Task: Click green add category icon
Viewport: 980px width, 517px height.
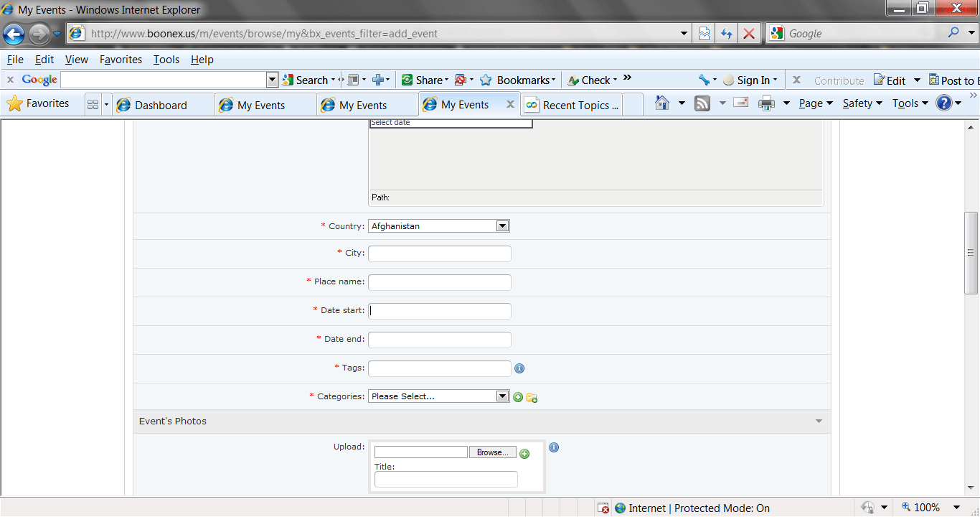Action: click(518, 397)
